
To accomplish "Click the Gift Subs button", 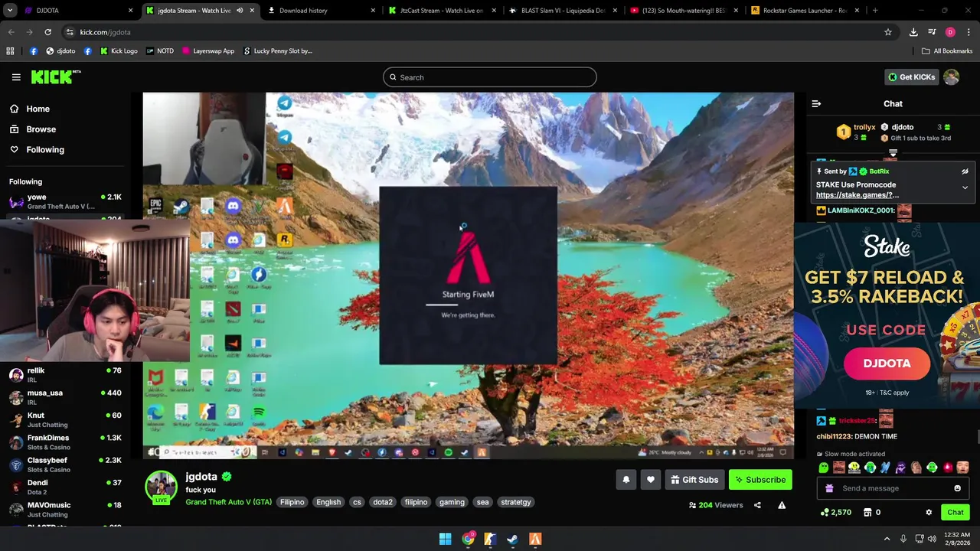I will tap(694, 480).
